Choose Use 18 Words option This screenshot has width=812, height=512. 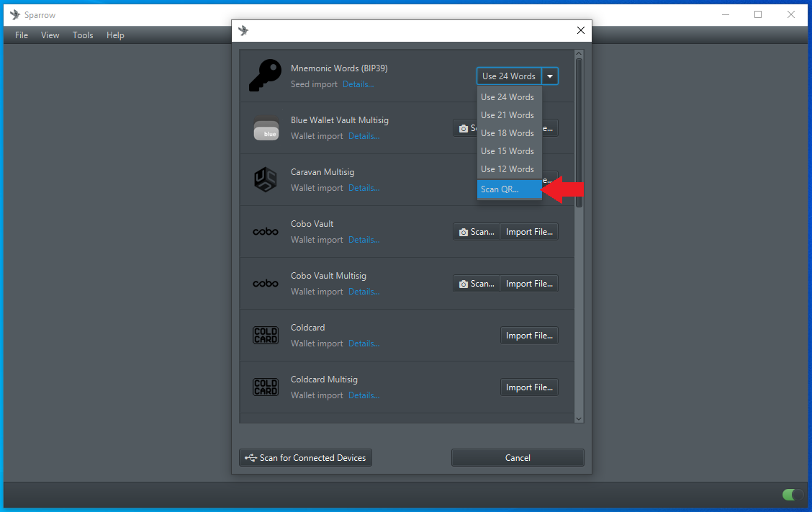tap(509, 133)
